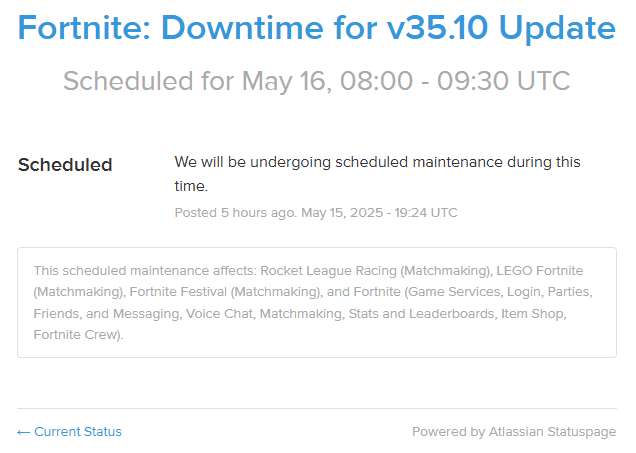Click the Friends, and Messaging component text
Viewport: 636px width, 453px height.
coord(106,313)
